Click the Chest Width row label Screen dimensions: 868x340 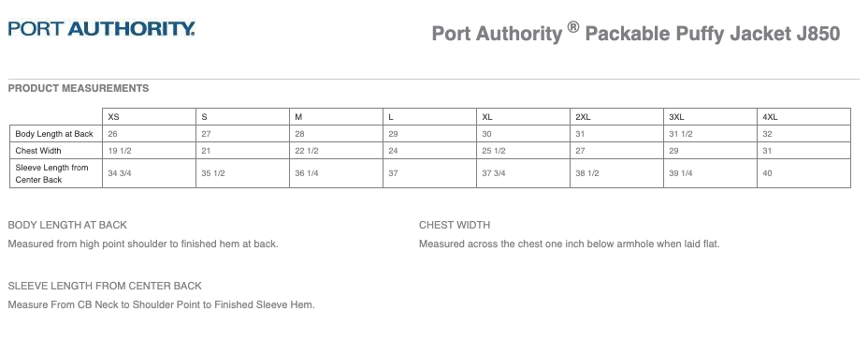pos(56,151)
